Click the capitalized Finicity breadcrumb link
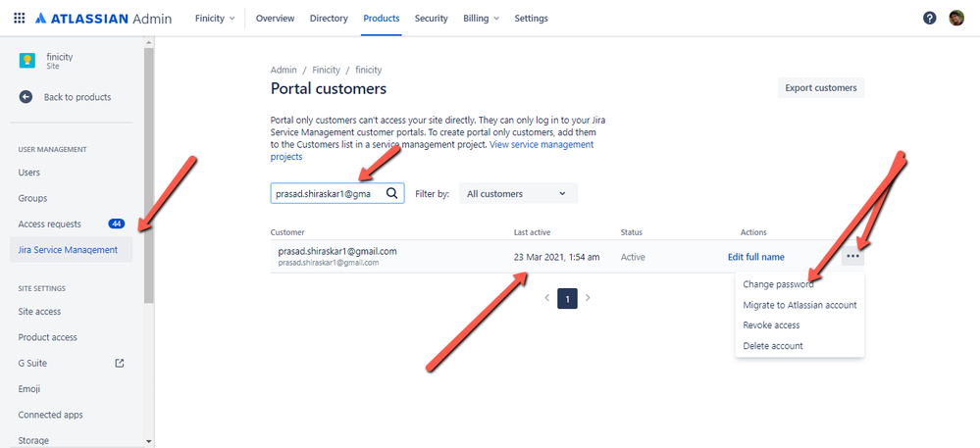 tap(327, 70)
